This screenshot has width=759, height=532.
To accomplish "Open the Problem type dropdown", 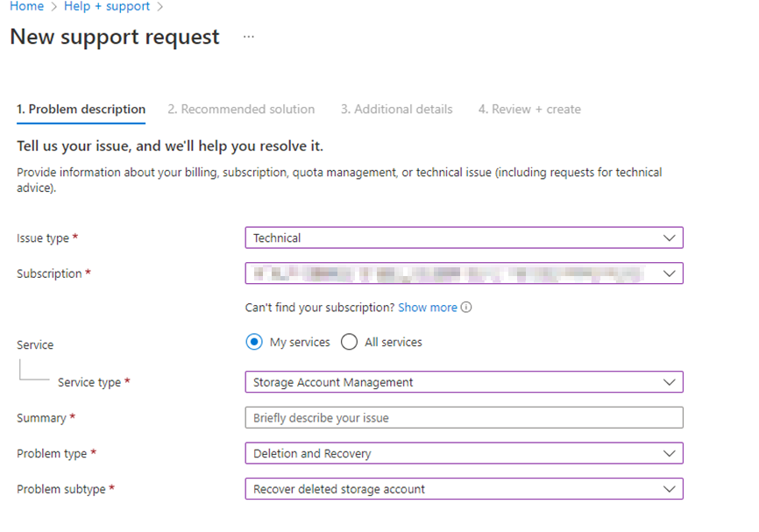I will [x=464, y=453].
